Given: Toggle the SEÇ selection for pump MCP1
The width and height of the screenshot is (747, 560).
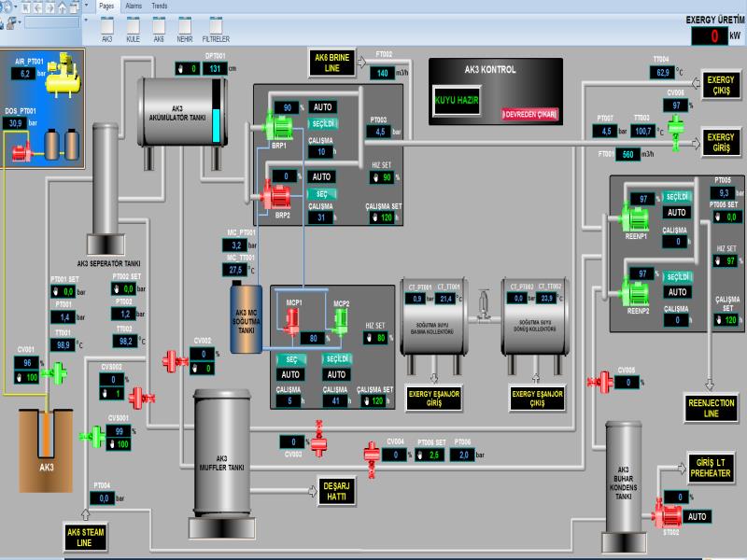Looking at the screenshot, I should (291, 359).
